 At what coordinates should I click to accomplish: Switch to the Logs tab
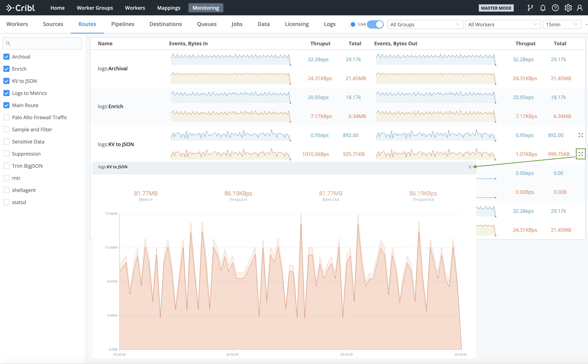[330, 24]
